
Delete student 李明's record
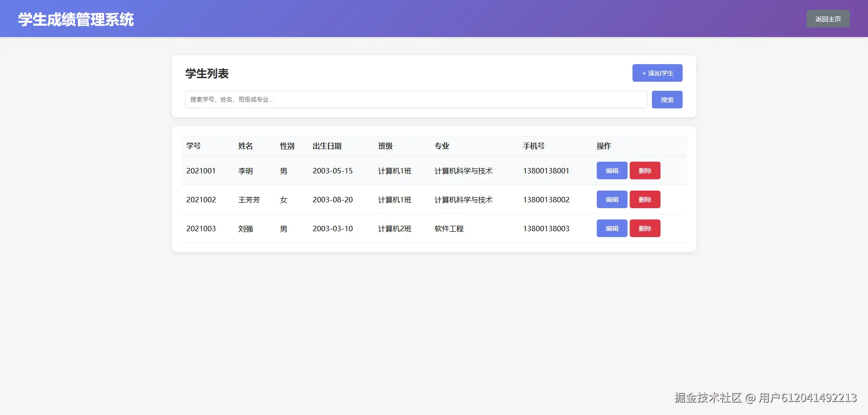click(645, 171)
